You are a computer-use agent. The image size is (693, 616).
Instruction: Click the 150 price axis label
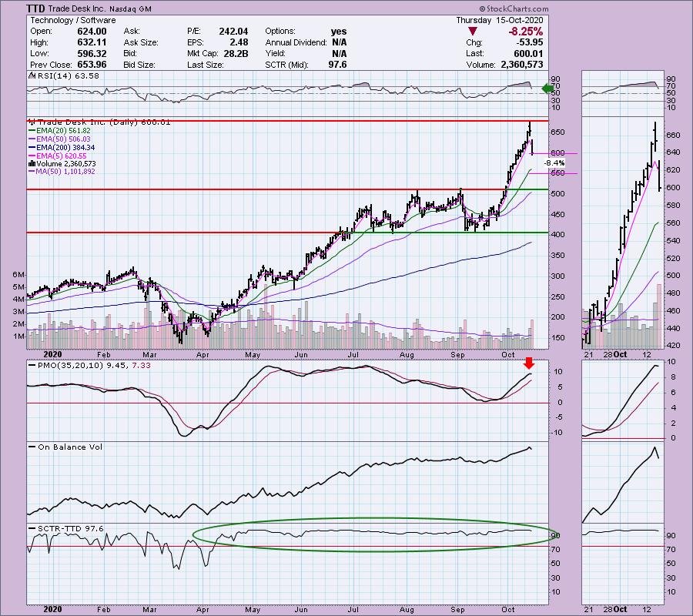557,337
